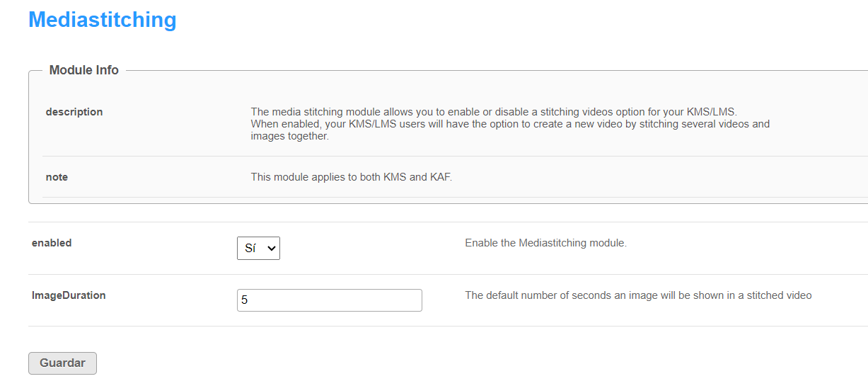Click the Mediastitching page heading
This screenshot has height=386, width=868.
pos(103,20)
